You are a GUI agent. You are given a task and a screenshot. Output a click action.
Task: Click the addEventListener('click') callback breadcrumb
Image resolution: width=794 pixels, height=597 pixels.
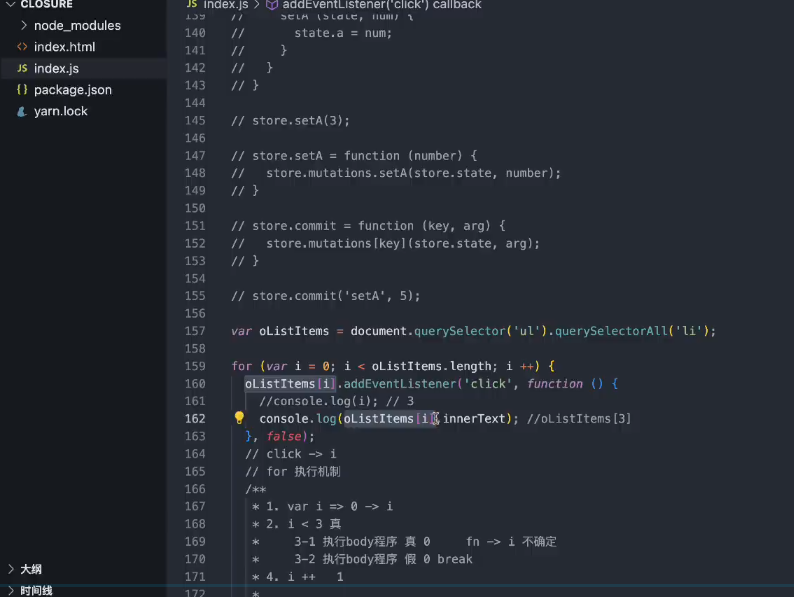coord(382,5)
